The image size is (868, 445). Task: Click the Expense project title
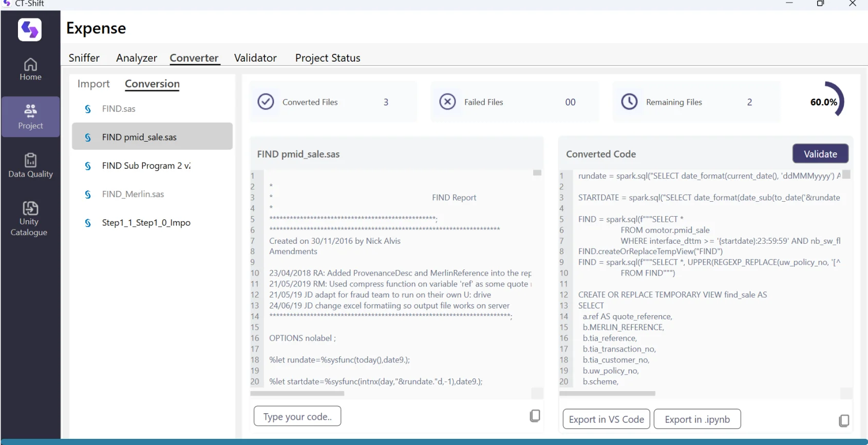(x=96, y=28)
